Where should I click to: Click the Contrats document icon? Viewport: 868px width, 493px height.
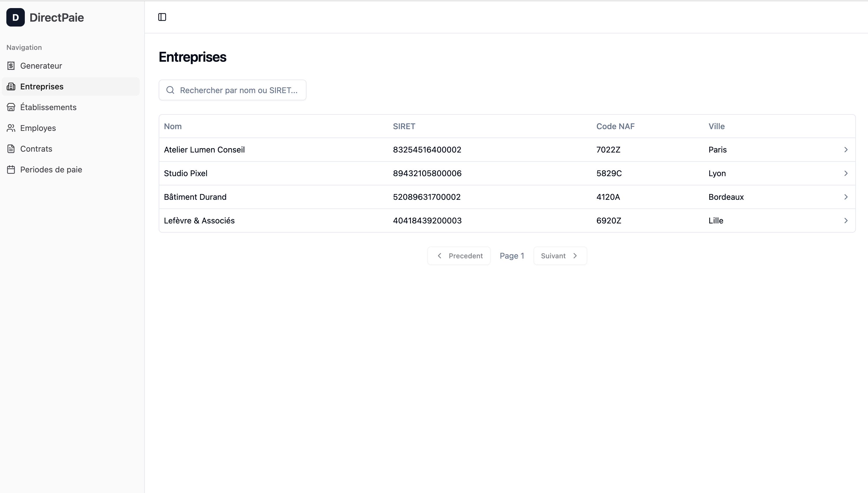tap(11, 149)
